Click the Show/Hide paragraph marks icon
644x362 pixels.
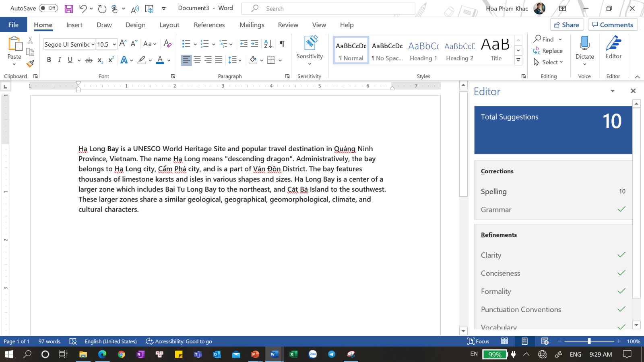pyautogui.click(x=282, y=44)
